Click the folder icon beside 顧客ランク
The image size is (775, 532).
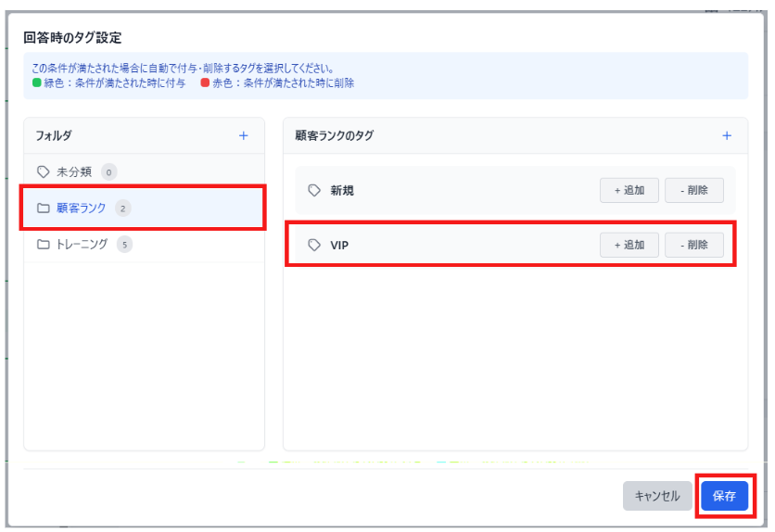[x=43, y=209]
